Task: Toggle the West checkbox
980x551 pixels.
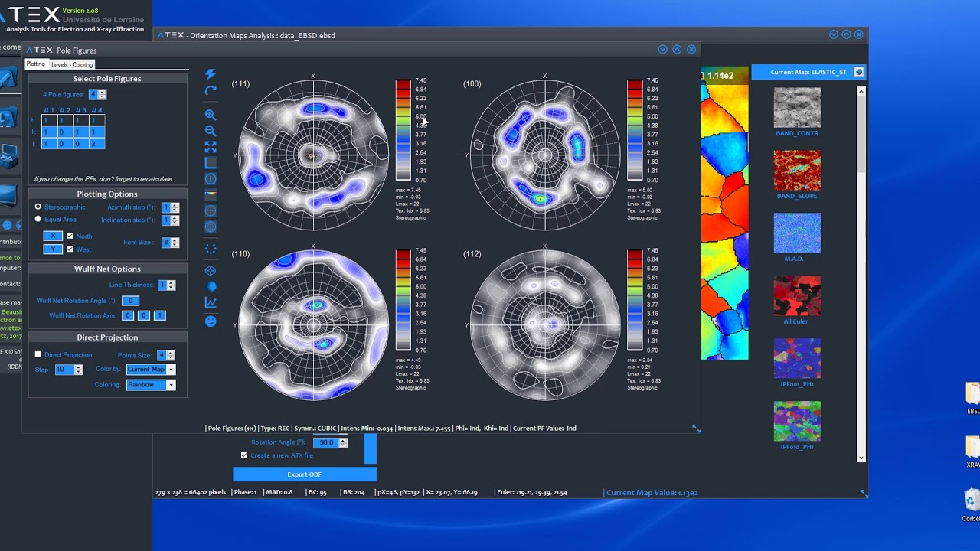Action: tap(70, 249)
